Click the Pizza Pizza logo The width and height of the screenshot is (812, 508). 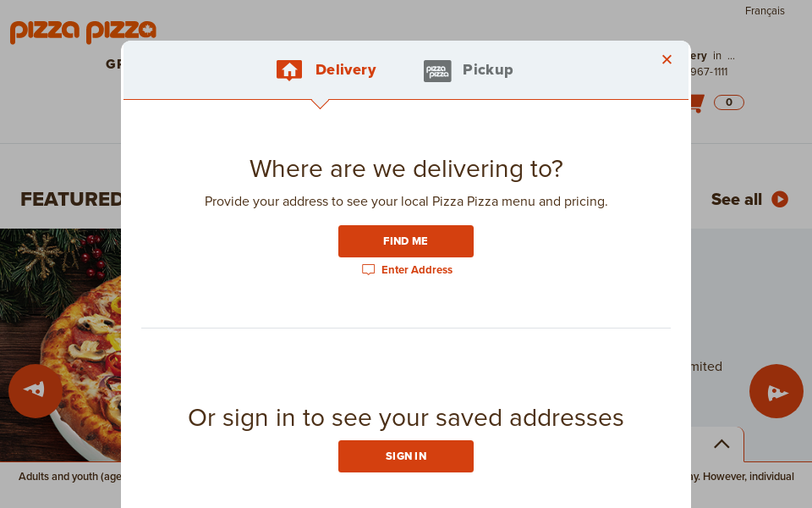82,31
